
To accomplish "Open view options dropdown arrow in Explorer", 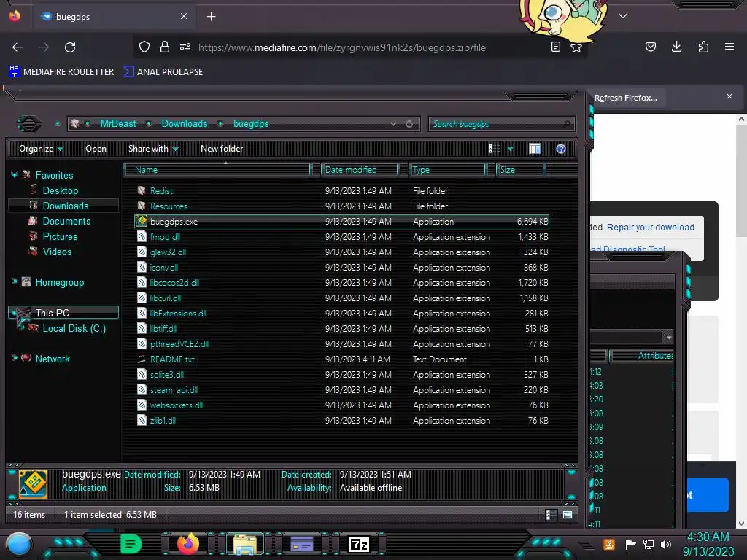I will [510, 149].
